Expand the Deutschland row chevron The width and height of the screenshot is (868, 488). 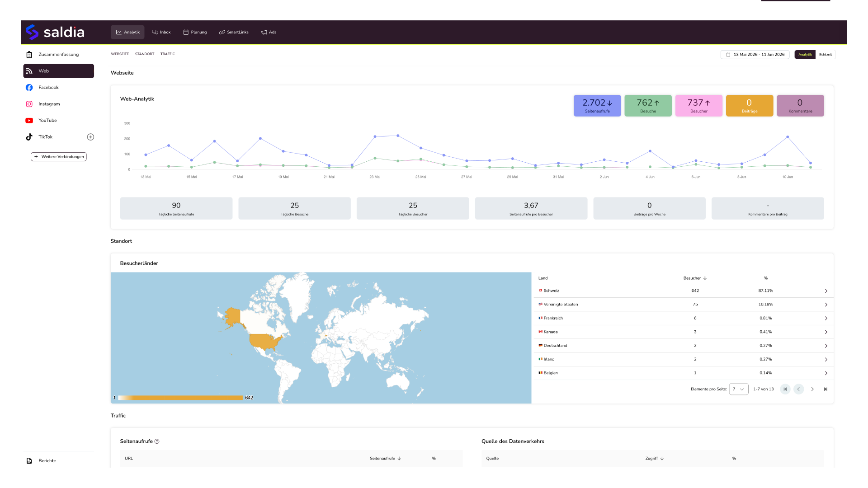coord(826,346)
